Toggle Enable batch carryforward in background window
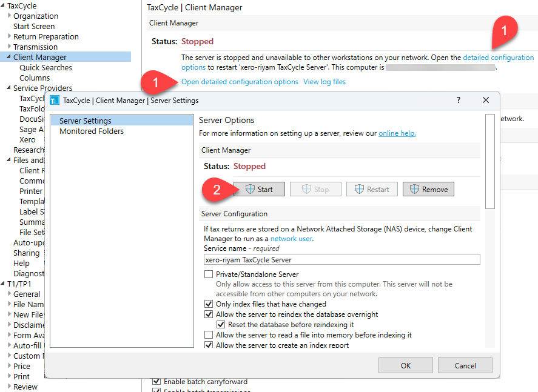Viewport: 538px width, 392px height. pos(156,381)
